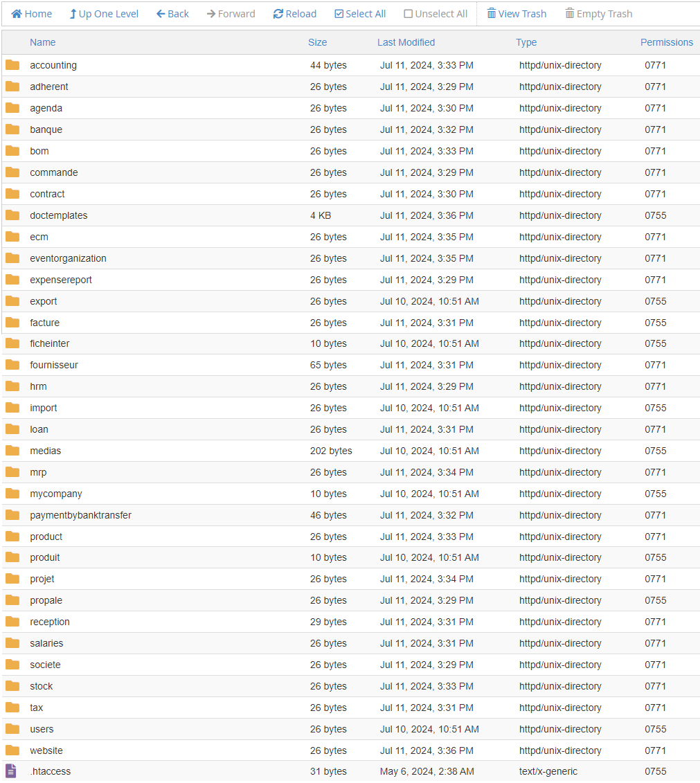Click the 202 bytes size of medias

click(x=331, y=451)
